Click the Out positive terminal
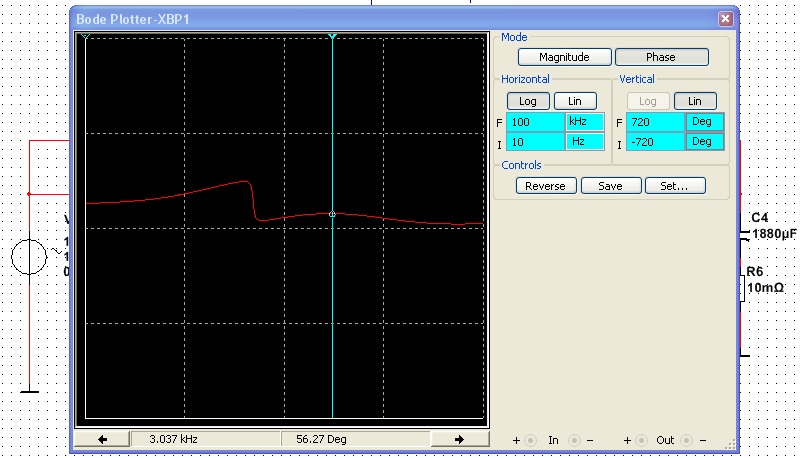 coord(641,440)
